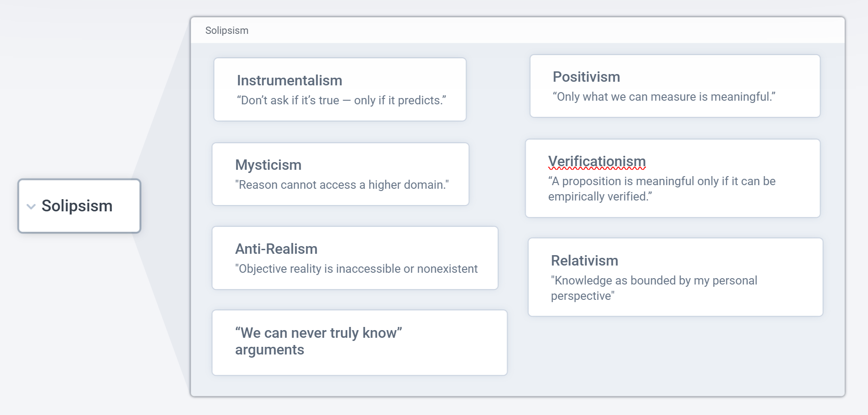Click the Positivism heading text
The width and height of the screenshot is (868, 415).
coord(586,77)
